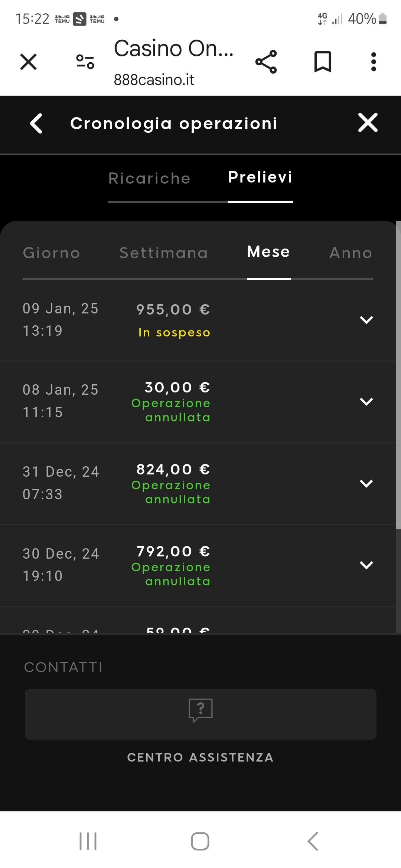Close the browser custom tab

pos(28,62)
